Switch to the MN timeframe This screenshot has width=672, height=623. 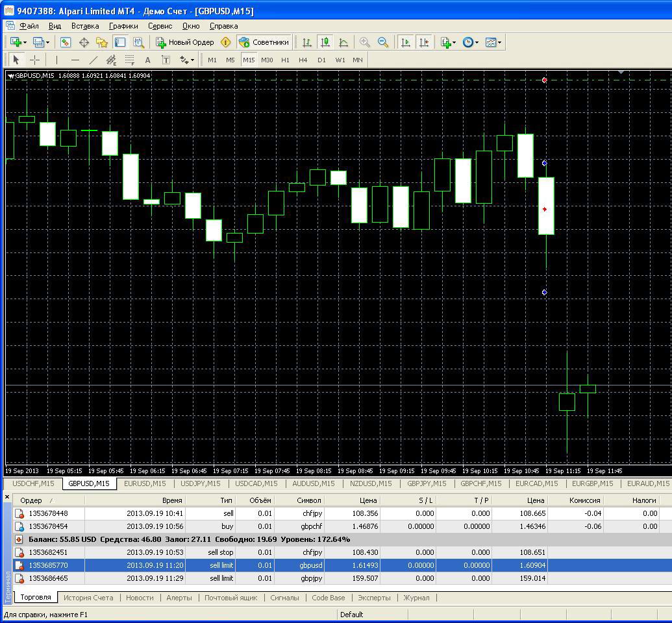tap(358, 60)
